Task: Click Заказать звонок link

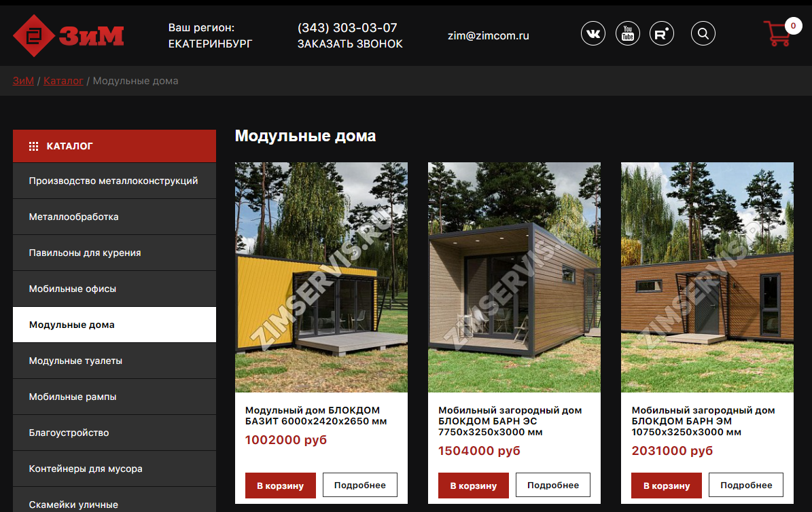Action: (x=350, y=44)
